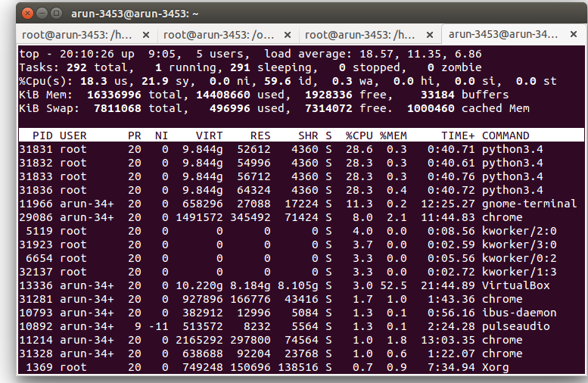588x383 pixels.
Task: Click the 52.5 %MEM value for VirtualBox
Action: tap(393, 285)
